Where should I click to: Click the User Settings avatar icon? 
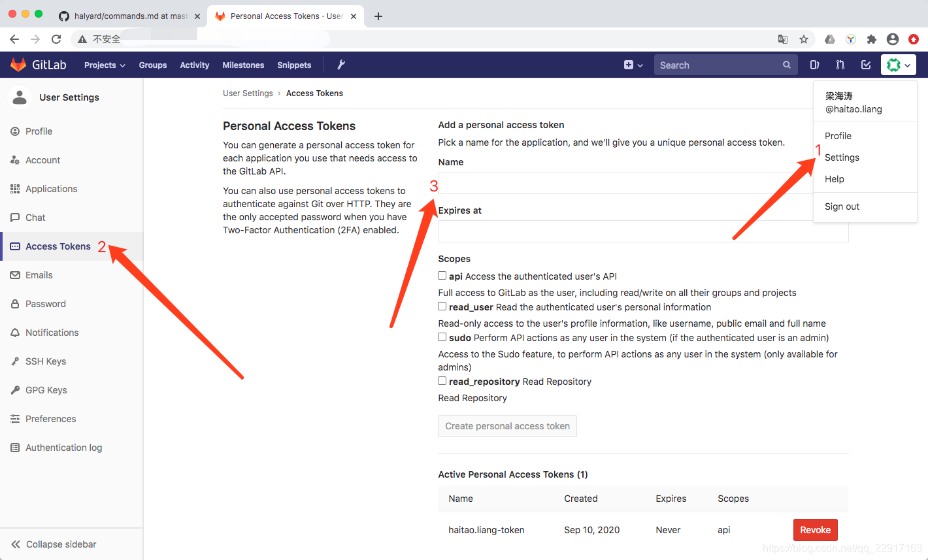(x=20, y=97)
